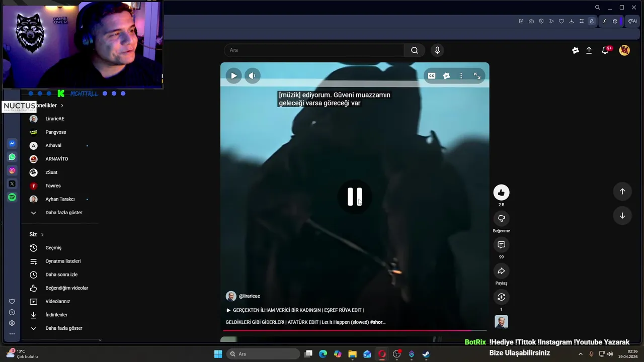Open WhatsApp in the Opera sidebar
The image size is (644, 362).
tap(12, 157)
